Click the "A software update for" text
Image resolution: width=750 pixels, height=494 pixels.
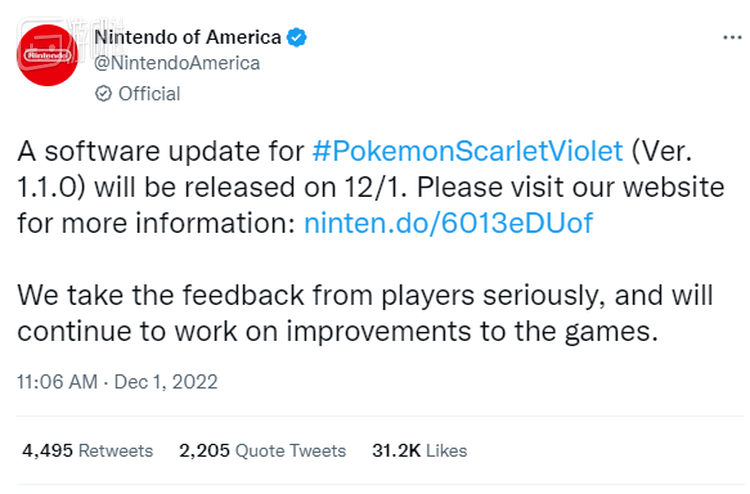pyautogui.click(x=160, y=152)
